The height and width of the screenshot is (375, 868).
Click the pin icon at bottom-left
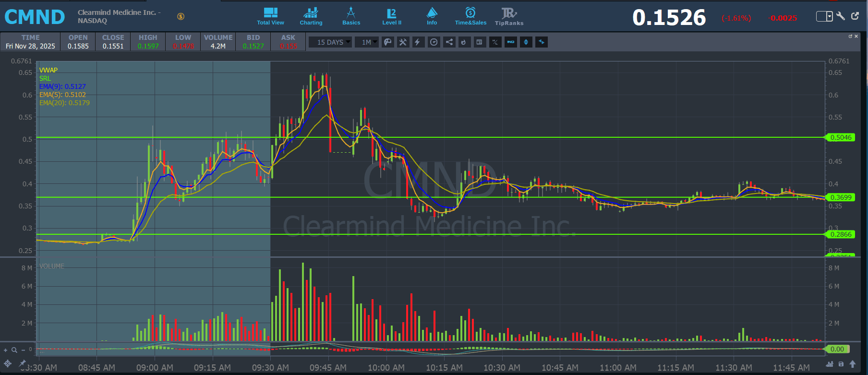click(x=22, y=363)
